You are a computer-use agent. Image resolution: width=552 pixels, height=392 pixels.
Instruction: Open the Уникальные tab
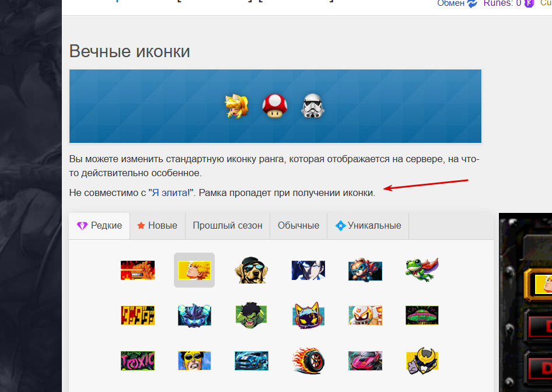point(368,226)
